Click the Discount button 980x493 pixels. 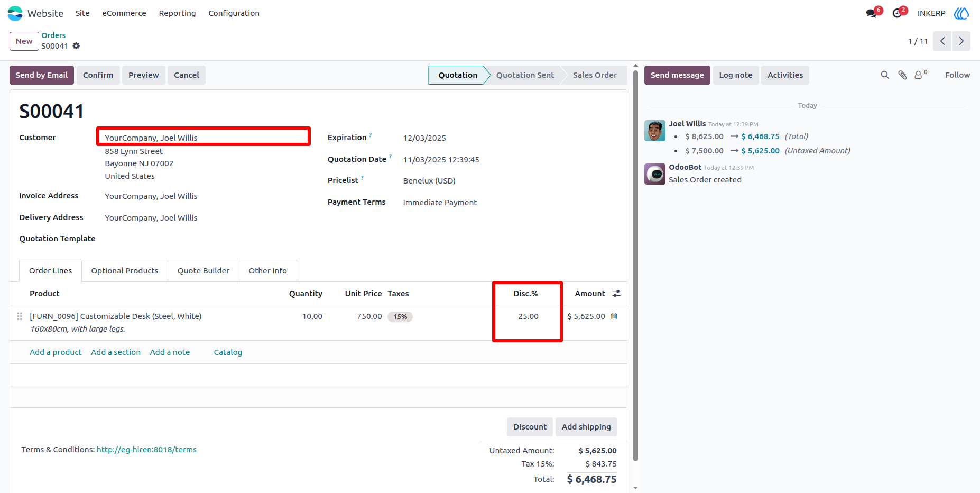click(x=530, y=427)
